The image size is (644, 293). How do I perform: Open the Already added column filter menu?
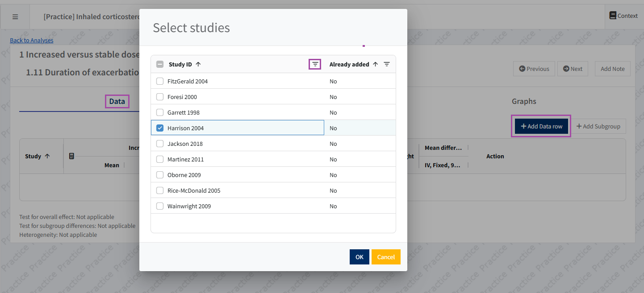(387, 64)
